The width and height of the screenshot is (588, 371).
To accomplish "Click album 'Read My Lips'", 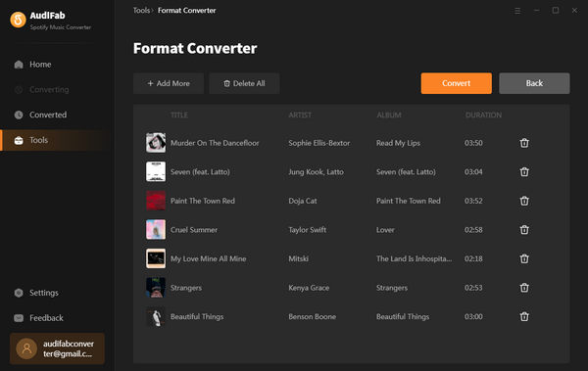I will coord(398,143).
